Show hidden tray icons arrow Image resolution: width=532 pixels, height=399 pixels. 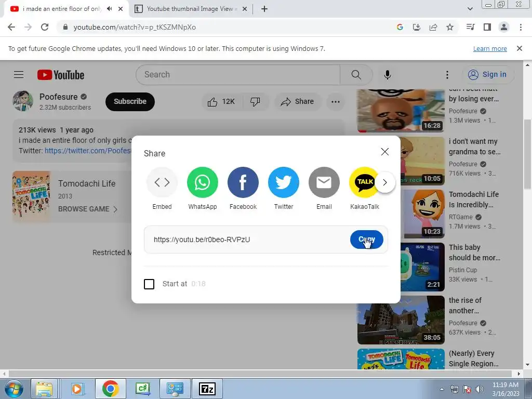coord(442,389)
